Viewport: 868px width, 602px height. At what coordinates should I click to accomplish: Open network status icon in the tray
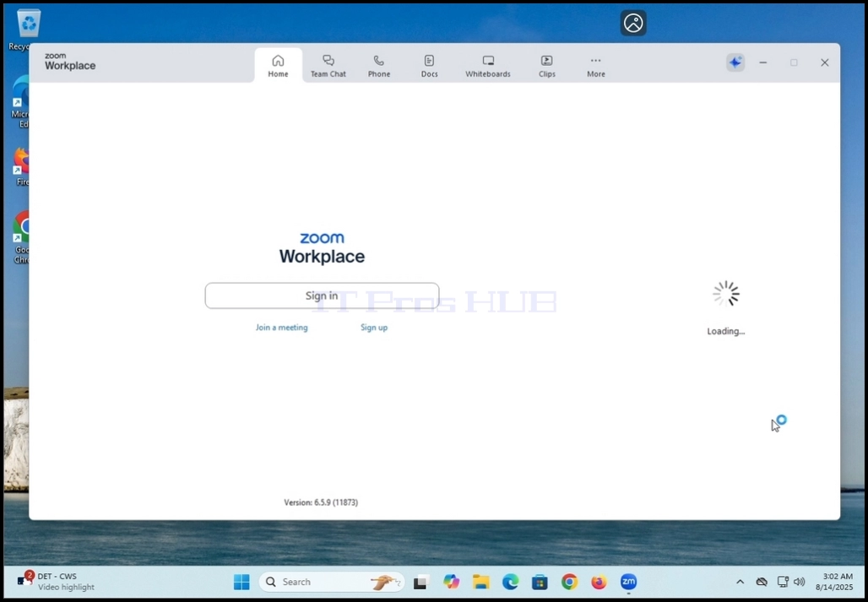pos(782,582)
